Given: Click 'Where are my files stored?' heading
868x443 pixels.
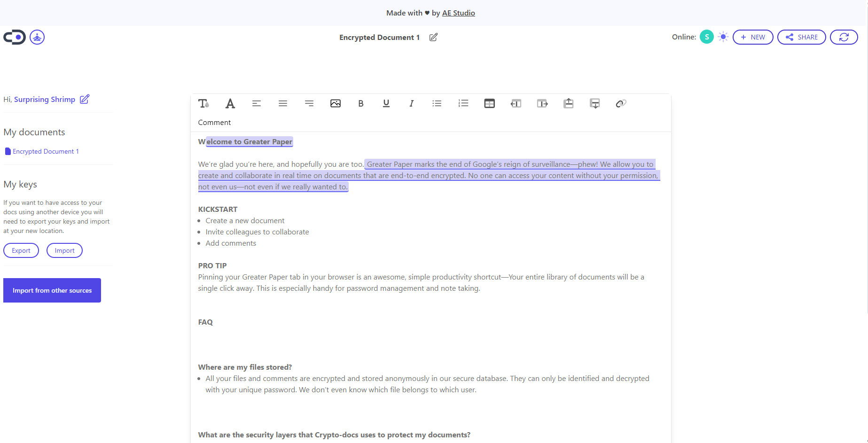Looking at the screenshot, I should pyautogui.click(x=245, y=367).
